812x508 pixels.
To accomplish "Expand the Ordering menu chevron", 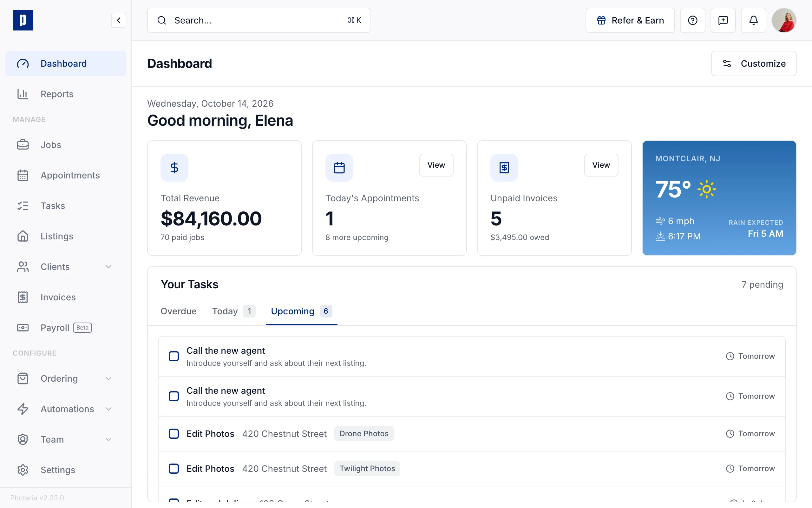I will pyautogui.click(x=108, y=379).
